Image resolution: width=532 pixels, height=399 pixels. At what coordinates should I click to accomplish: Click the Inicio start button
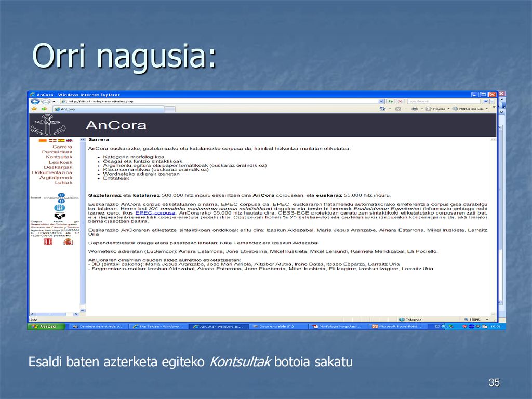tap(46, 326)
